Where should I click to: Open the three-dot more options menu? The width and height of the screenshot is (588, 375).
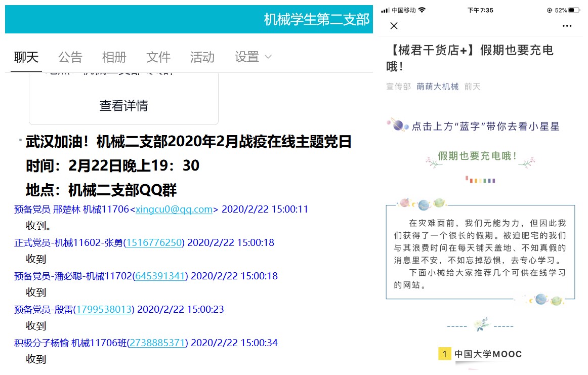[567, 26]
